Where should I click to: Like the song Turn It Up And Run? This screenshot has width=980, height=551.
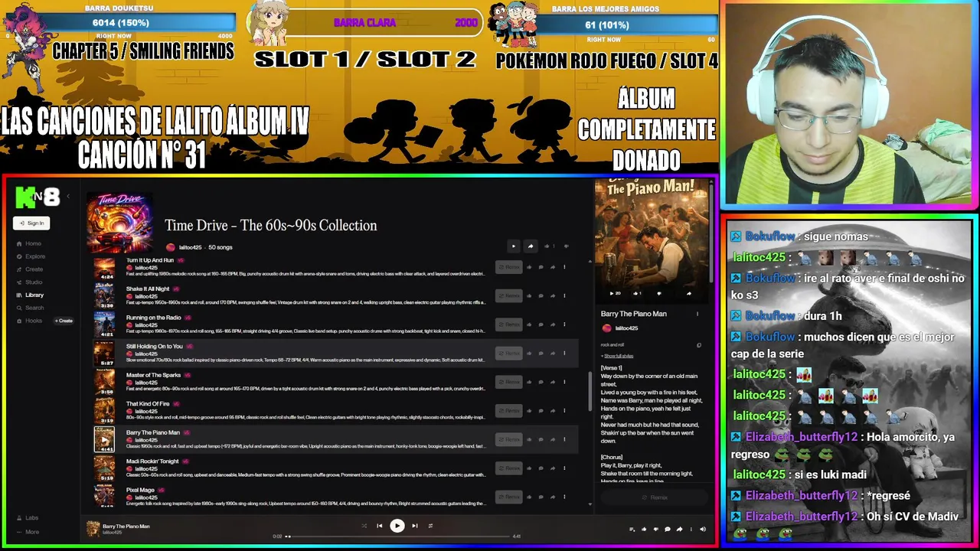click(x=529, y=267)
